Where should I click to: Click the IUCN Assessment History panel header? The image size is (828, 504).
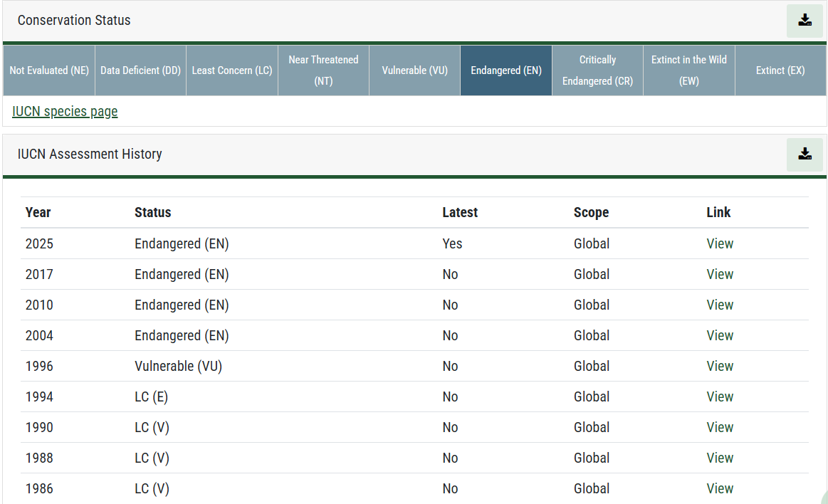[90, 154]
